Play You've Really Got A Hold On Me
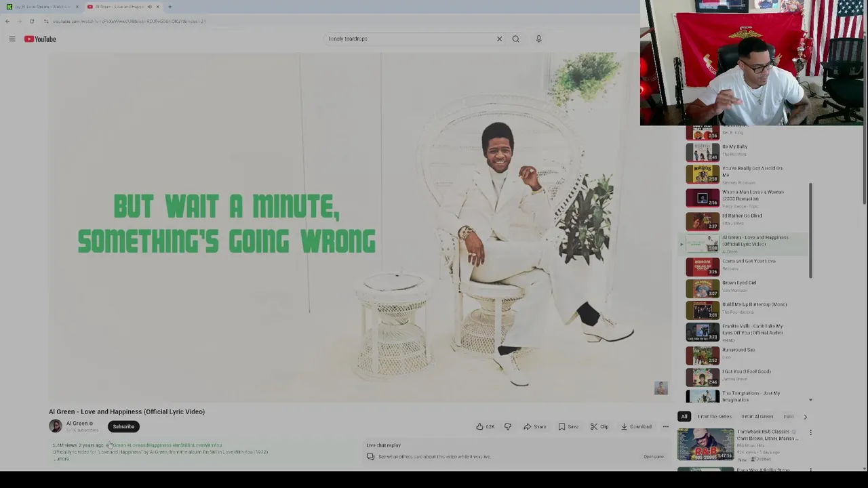This screenshot has width=868, height=488. point(746,174)
